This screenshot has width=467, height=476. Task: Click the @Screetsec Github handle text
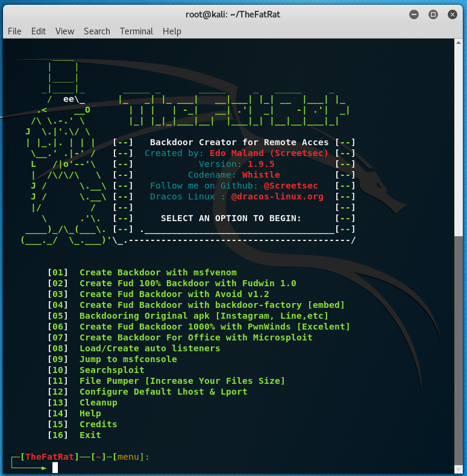(x=290, y=186)
